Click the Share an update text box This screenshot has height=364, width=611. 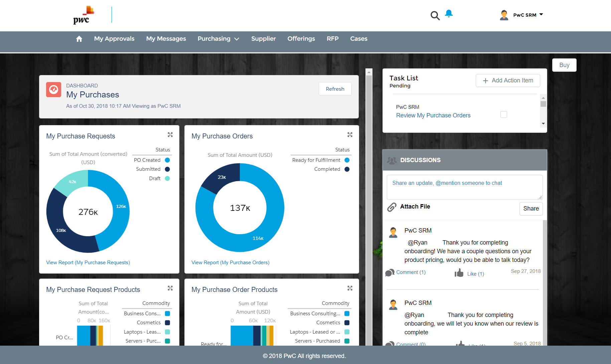point(464,187)
